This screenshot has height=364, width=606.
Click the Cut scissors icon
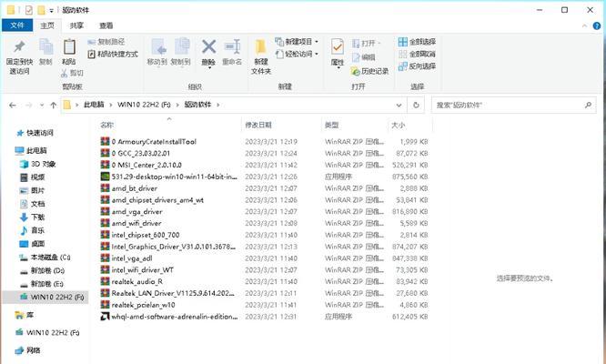(65, 72)
